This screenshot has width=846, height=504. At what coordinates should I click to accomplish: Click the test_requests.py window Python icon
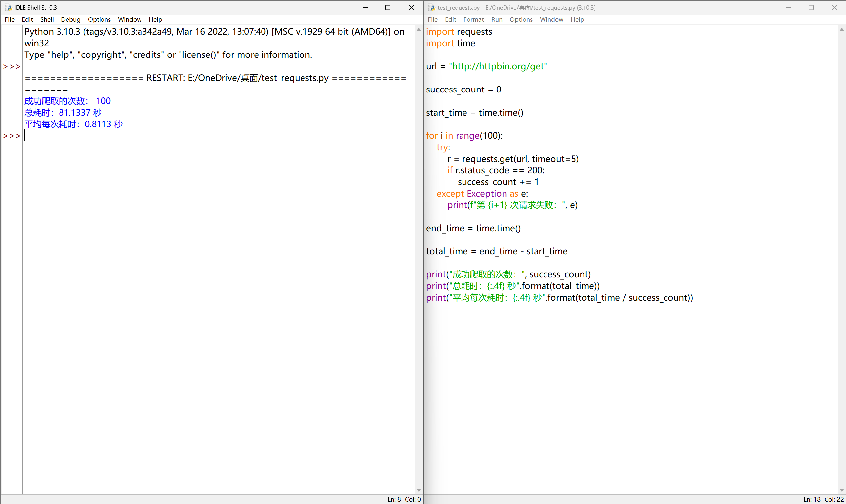coord(431,7)
